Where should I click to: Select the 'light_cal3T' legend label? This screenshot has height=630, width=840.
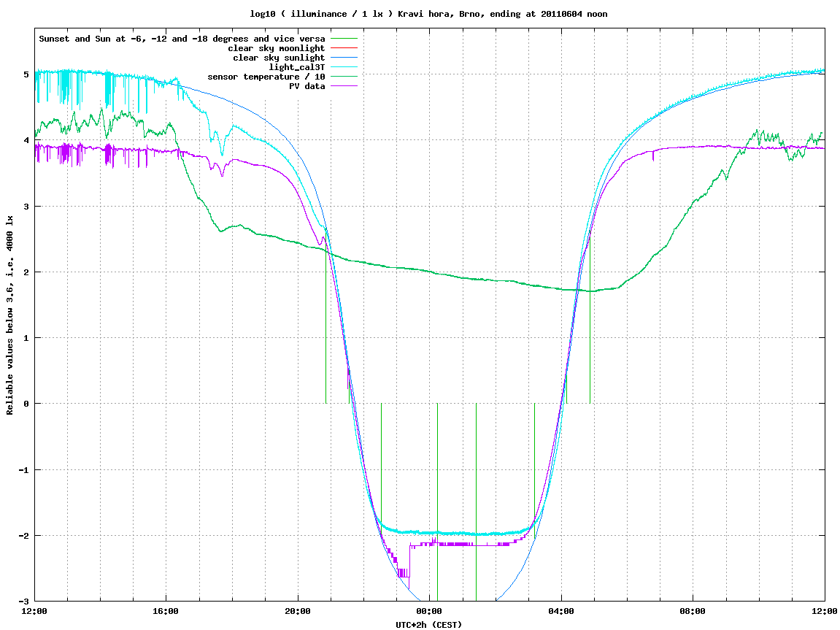[x=297, y=67]
